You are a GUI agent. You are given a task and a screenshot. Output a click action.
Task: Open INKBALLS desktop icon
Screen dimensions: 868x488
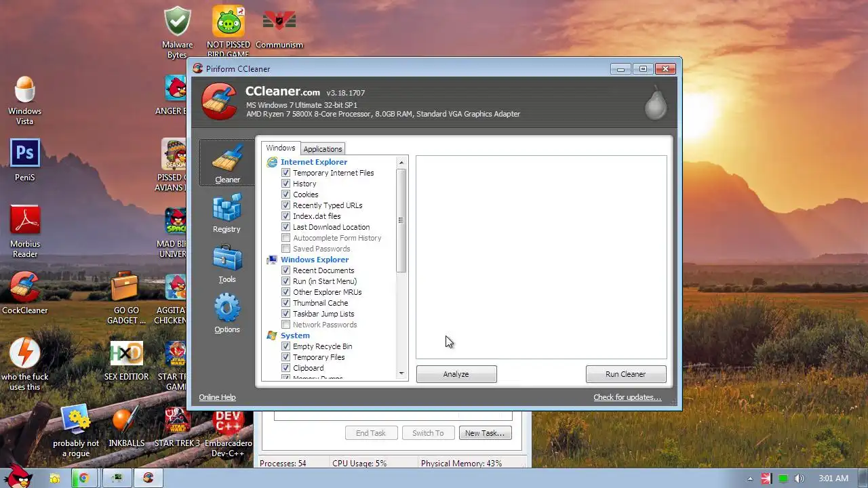coord(126,426)
